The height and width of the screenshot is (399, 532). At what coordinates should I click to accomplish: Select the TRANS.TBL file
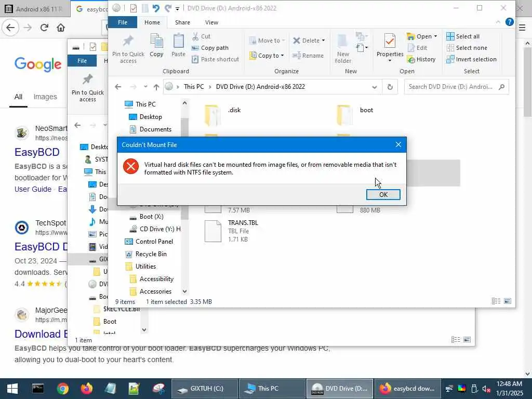pyautogui.click(x=232, y=231)
